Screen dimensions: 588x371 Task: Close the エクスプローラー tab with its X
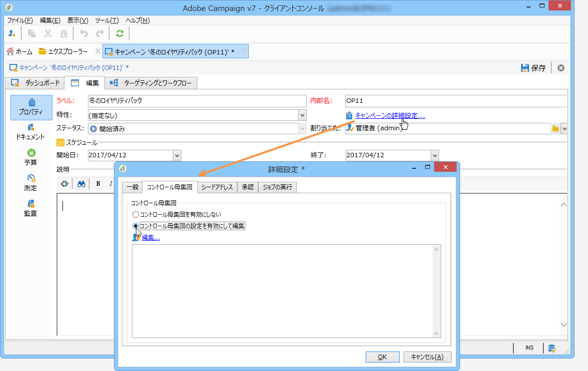pyautogui.click(x=98, y=51)
